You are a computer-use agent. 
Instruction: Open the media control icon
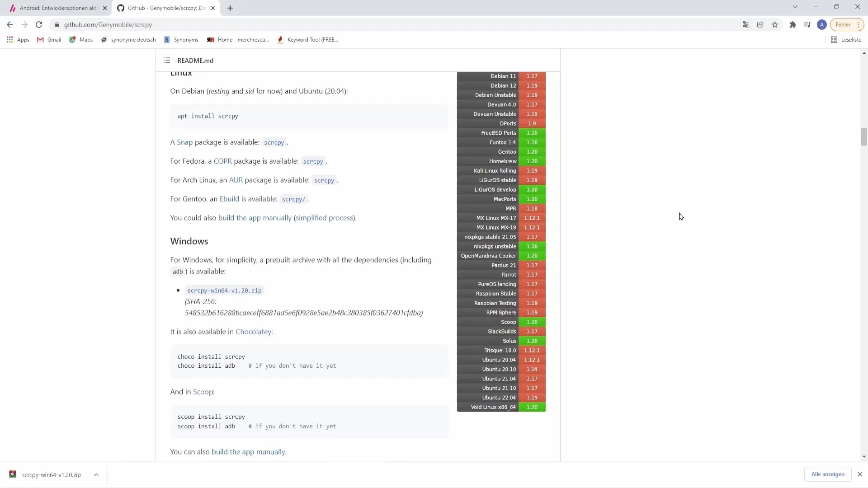pos(807,25)
